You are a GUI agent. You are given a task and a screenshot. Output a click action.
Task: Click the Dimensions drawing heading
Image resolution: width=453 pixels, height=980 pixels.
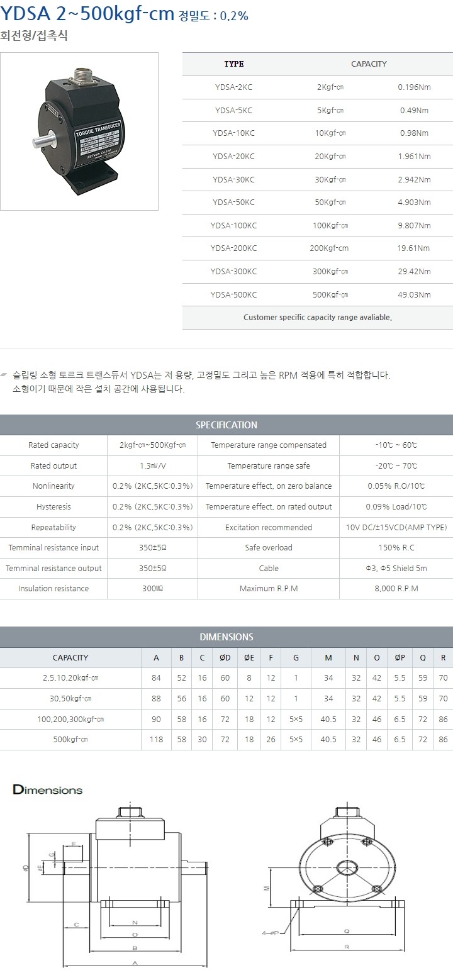[x=48, y=789]
